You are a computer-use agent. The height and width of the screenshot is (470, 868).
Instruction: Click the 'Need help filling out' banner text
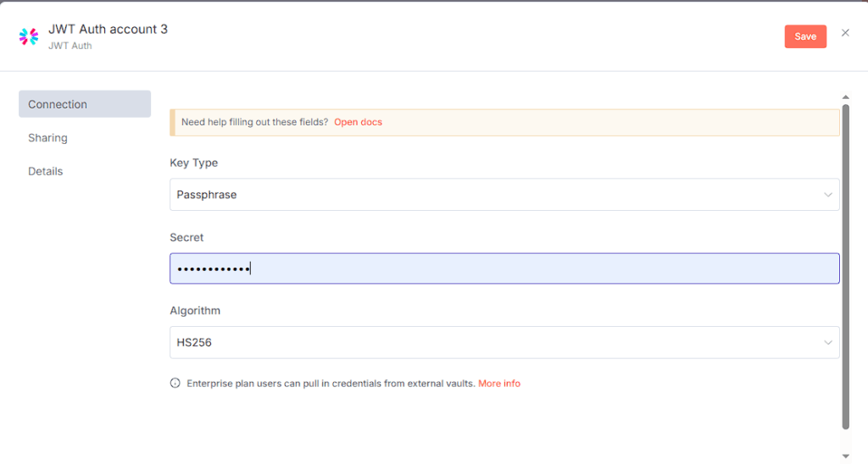click(x=254, y=122)
